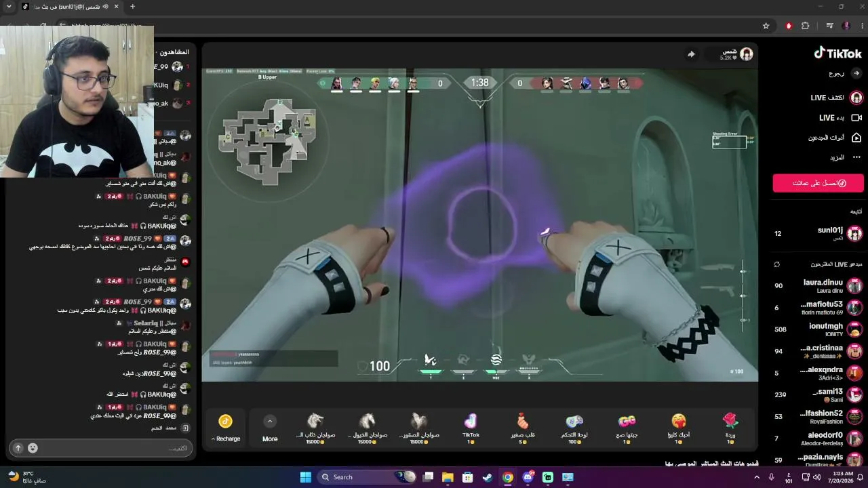Open the weather widget showing 31°C
868x488 pixels.
point(26,477)
